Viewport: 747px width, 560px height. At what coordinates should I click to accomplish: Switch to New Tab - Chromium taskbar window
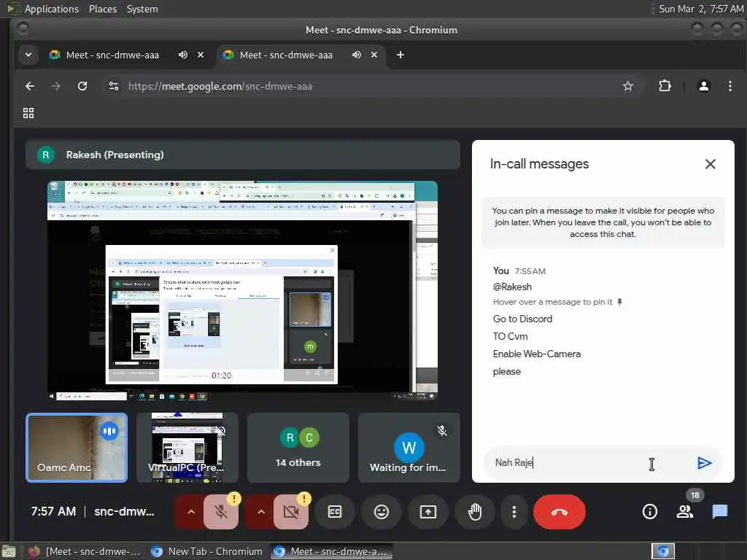click(x=206, y=551)
